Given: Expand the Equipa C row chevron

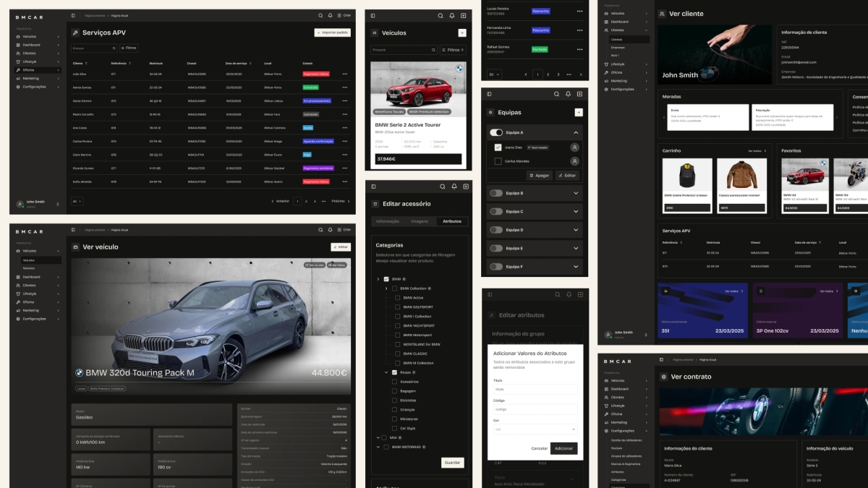Looking at the screenshot, I should [x=576, y=212].
